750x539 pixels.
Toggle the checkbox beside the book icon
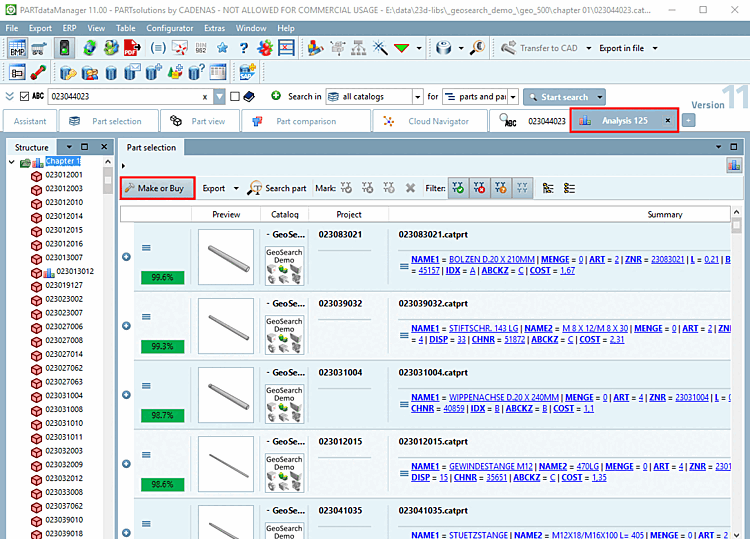coord(235,97)
